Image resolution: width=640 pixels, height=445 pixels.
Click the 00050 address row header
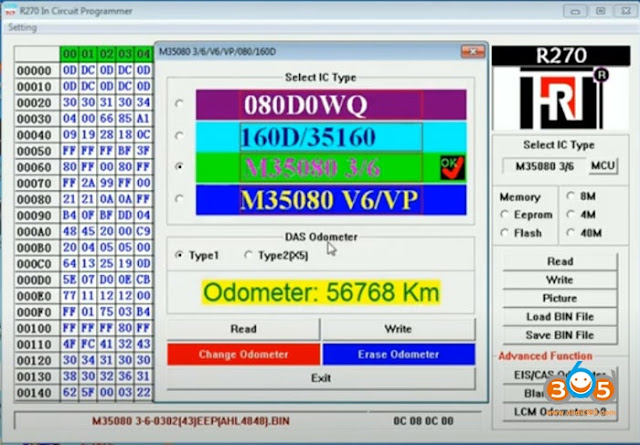tap(37, 151)
